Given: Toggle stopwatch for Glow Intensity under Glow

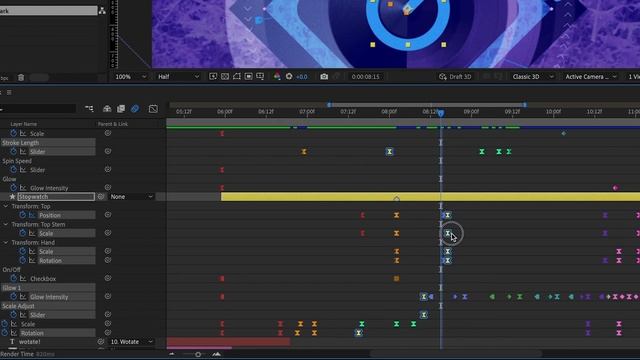Looking at the screenshot, I should click(13, 188).
